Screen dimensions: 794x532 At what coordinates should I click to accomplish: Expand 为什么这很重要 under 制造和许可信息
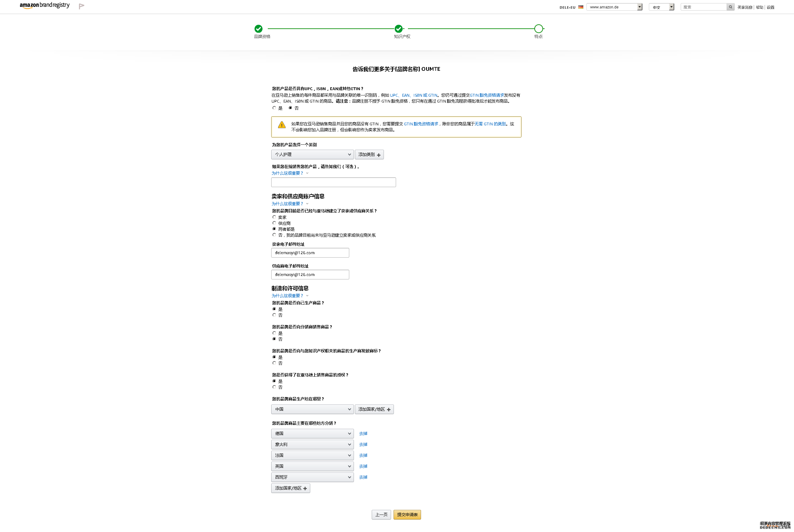tap(287, 296)
